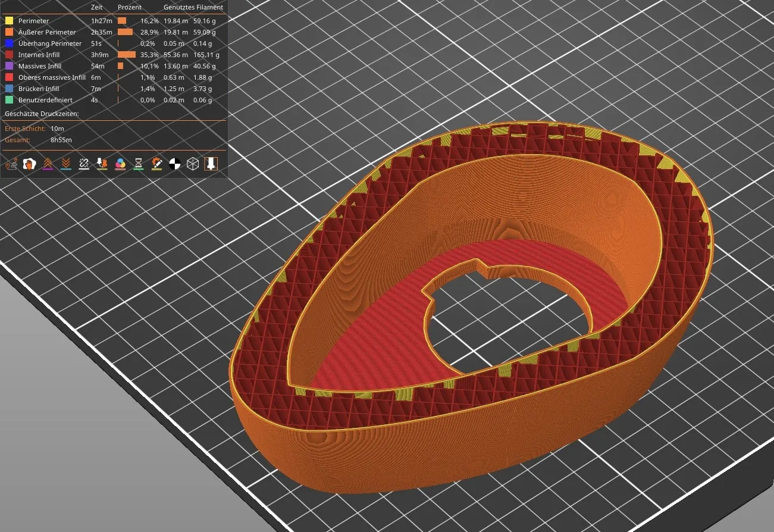Select the time value 2h35m
The image size is (774, 532).
click(102, 32)
